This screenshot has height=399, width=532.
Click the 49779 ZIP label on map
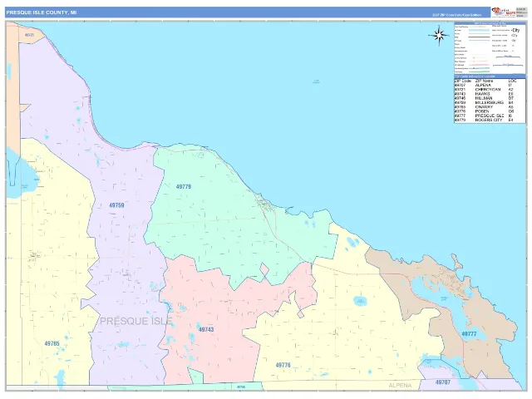coord(184,186)
